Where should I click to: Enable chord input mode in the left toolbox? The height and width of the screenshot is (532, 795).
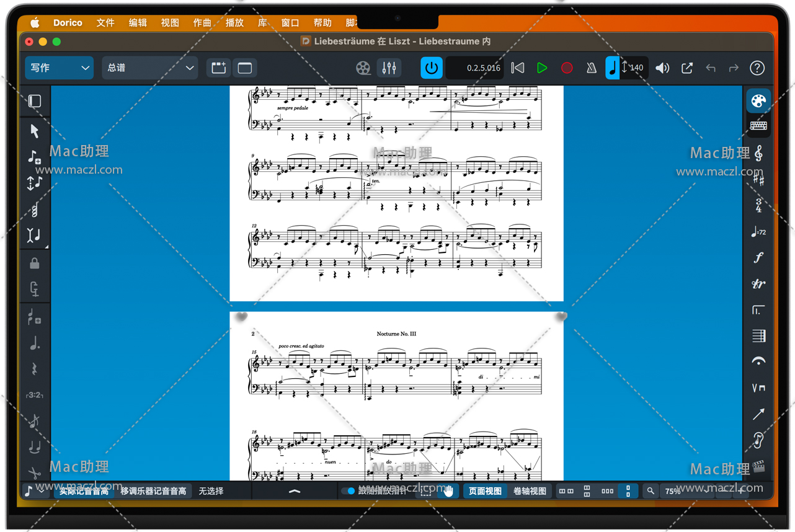pyautogui.click(x=35, y=210)
